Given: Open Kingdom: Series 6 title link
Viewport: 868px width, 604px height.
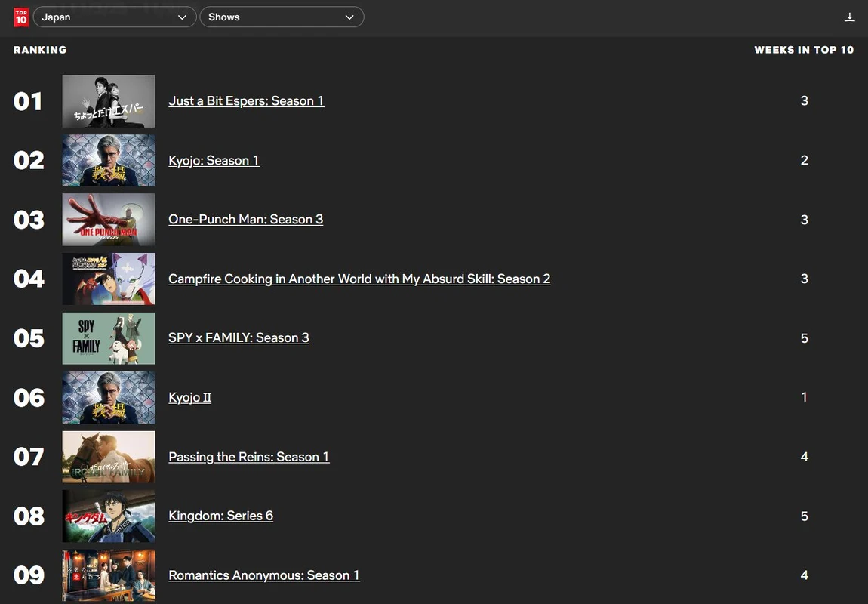Looking at the screenshot, I should [x=220, y=516].
